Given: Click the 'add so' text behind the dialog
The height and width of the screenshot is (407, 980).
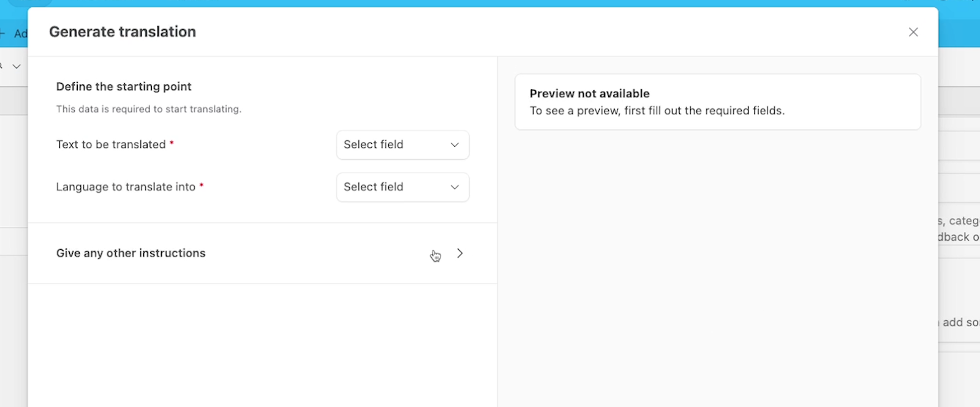Looking at the screenshot, I should point(960,323).
